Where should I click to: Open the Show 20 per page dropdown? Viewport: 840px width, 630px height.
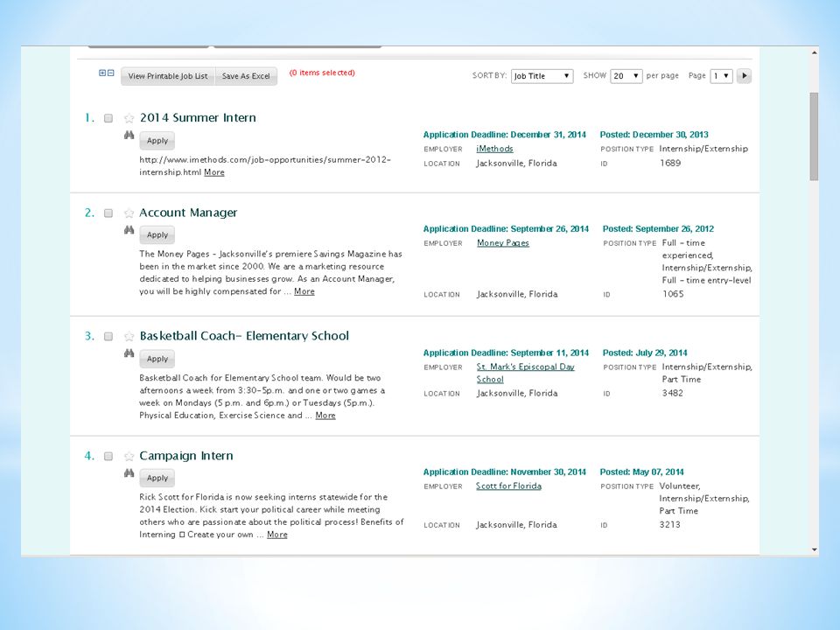click(x=626, y=76)
